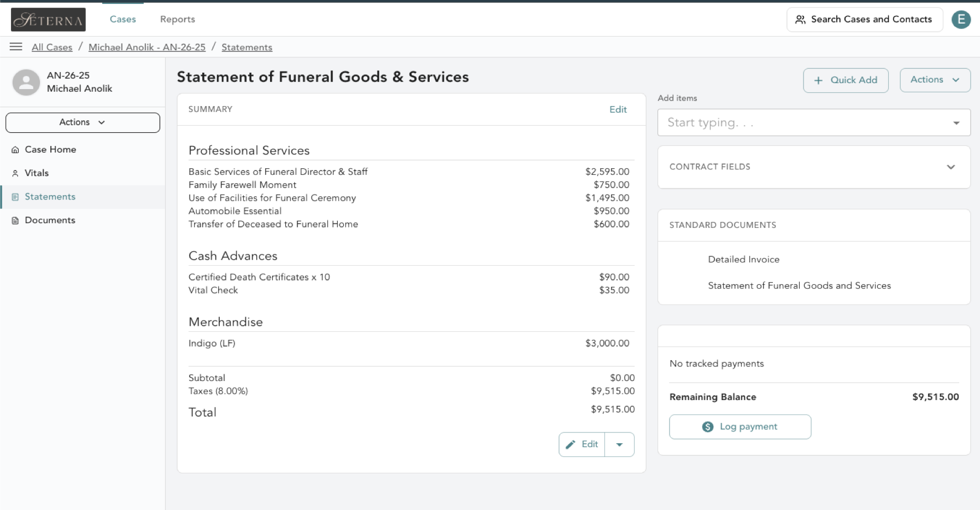Click the Documents sidebar icon
The width and height of the screenshot is (980, 510).
(x=15, y=220)
